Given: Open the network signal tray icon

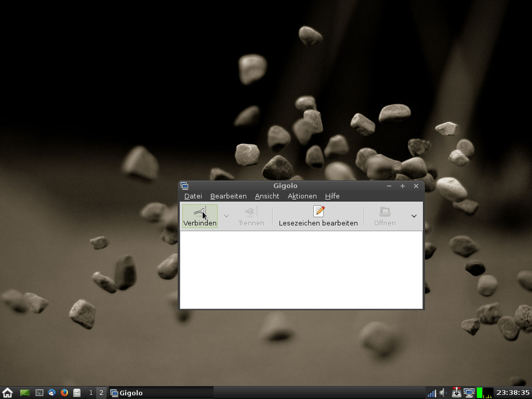Looking at the screenshot, I should [432, 393].
